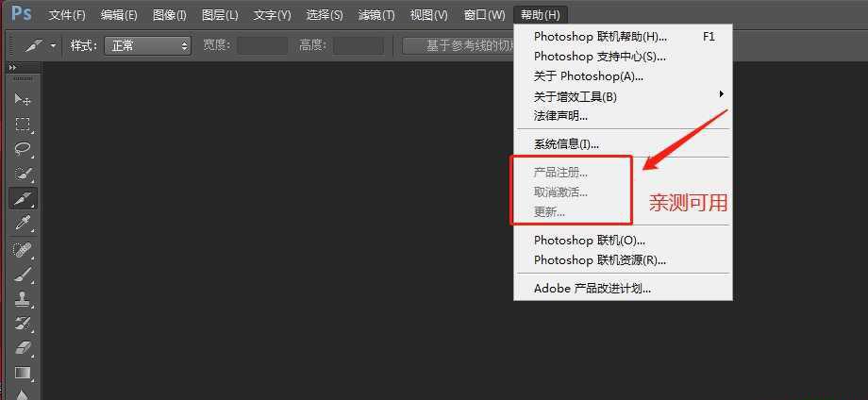This screenshot has height=400, width=868.
Task: Click the Ps application logo
Action: (21, 13)
